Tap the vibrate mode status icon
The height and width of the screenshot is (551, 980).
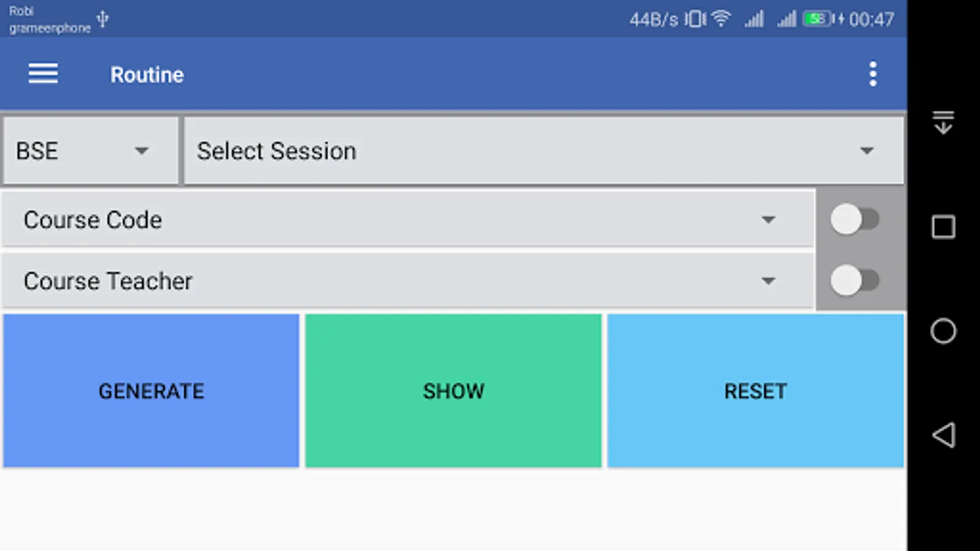pyautogui.click(x=695, y=19)
